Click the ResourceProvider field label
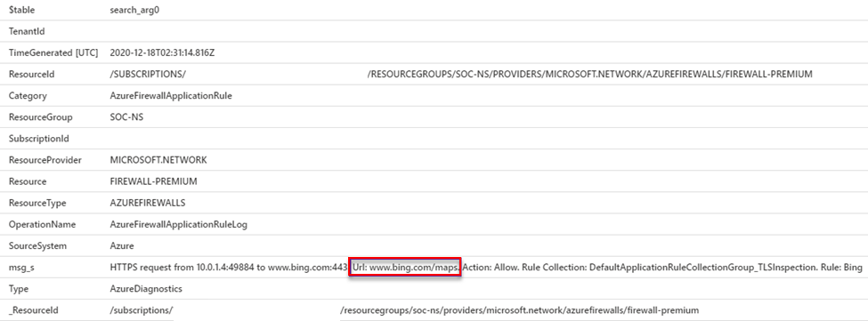This screenshot has height=321, width=868. 45,160
